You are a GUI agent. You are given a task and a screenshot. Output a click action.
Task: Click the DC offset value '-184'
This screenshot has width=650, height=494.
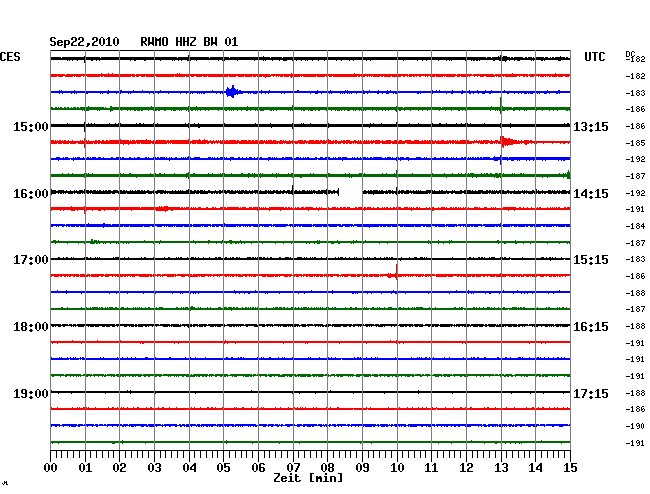click(x=635, y=226)
